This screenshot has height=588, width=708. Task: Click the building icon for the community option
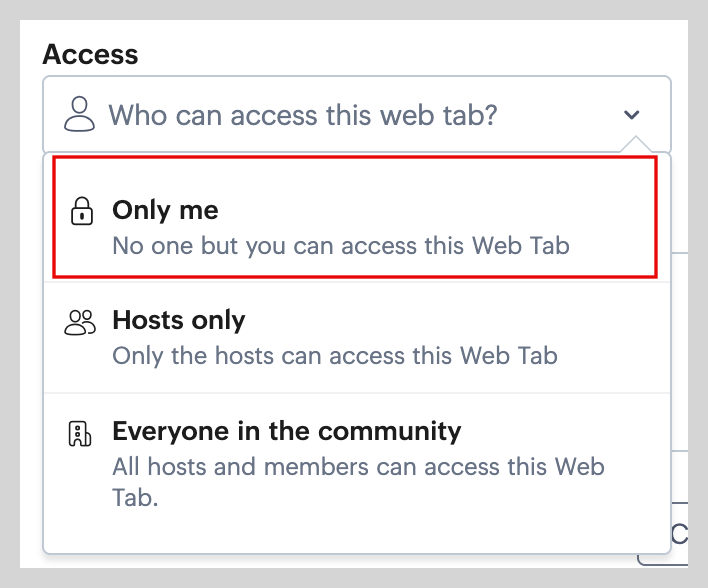coord(80,433)
